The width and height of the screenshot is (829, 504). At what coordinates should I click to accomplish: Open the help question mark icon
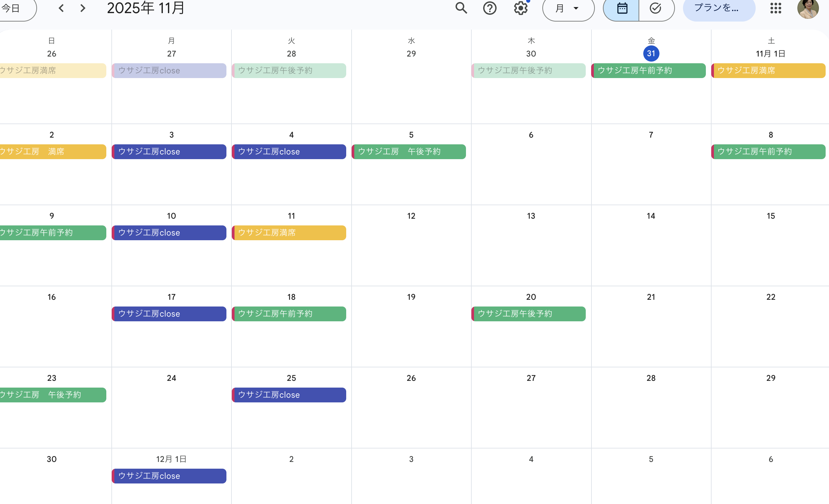pyautogui.click(x=490, y=8)
